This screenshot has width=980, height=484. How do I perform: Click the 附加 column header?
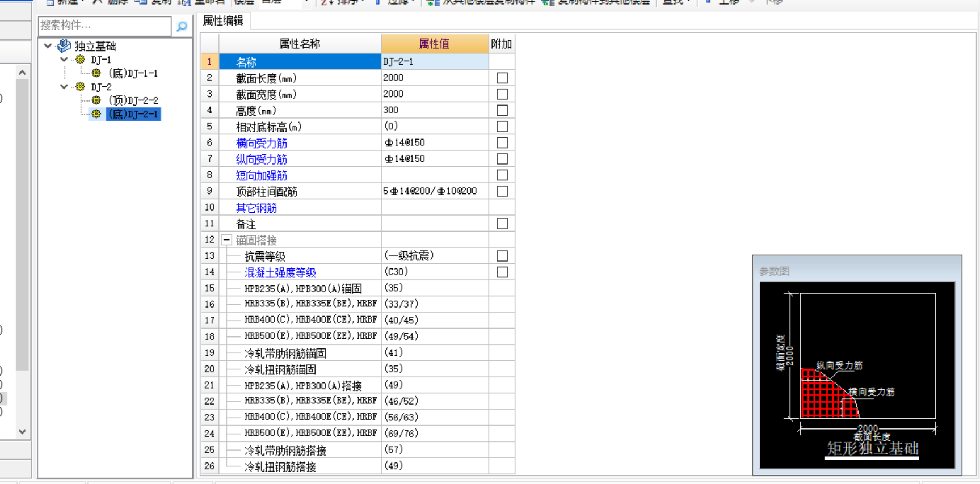502,44
